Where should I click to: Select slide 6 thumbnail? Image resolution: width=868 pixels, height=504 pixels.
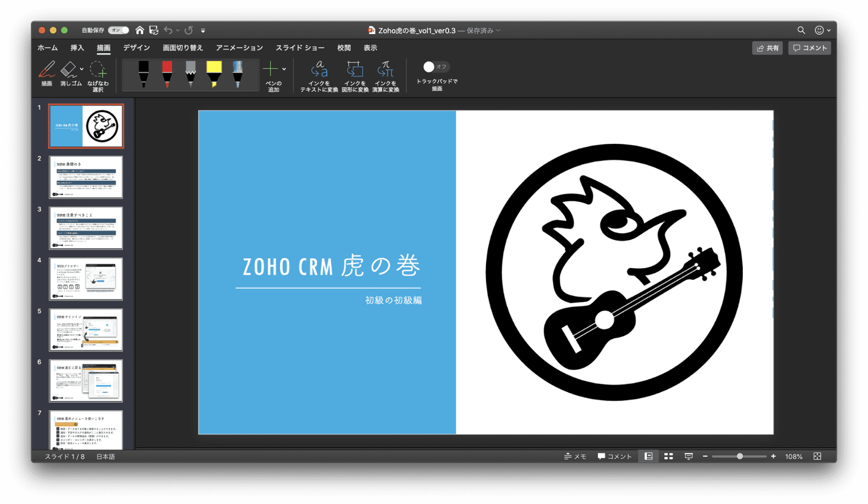coord(86,380)
